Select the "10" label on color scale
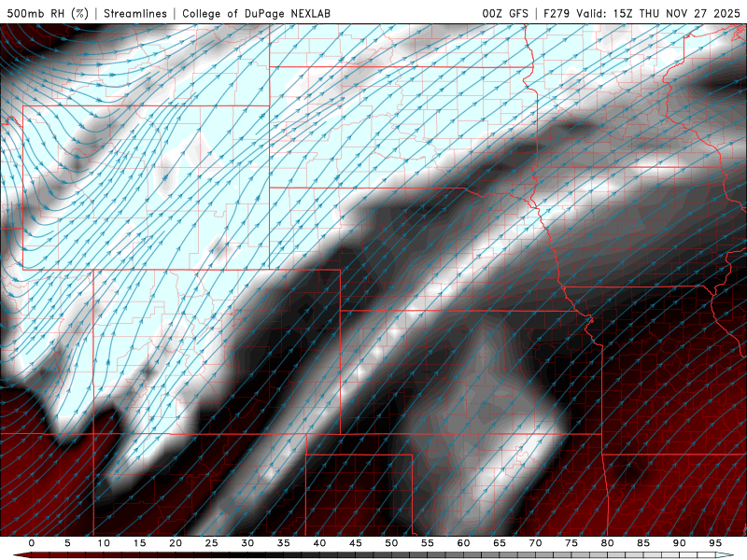747x560 pixels. coord(104,543)
